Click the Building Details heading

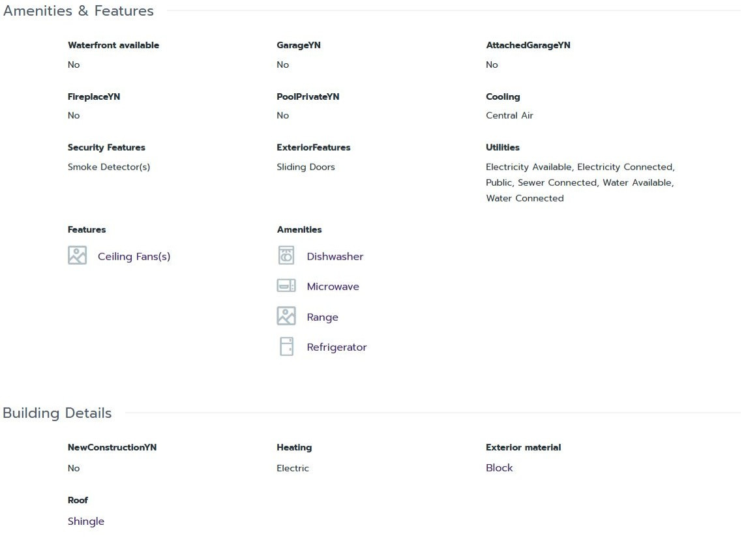click(x=57, y=413)
